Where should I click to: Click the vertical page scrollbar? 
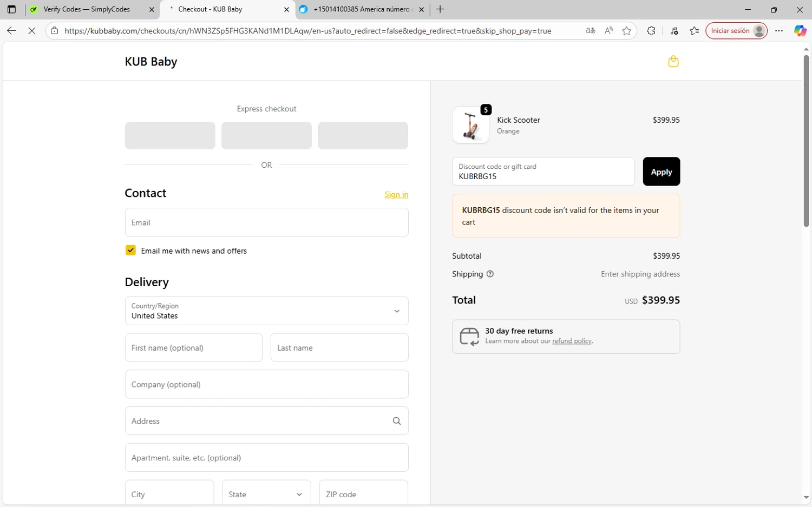pyautogui.click(x=806, y=141)
